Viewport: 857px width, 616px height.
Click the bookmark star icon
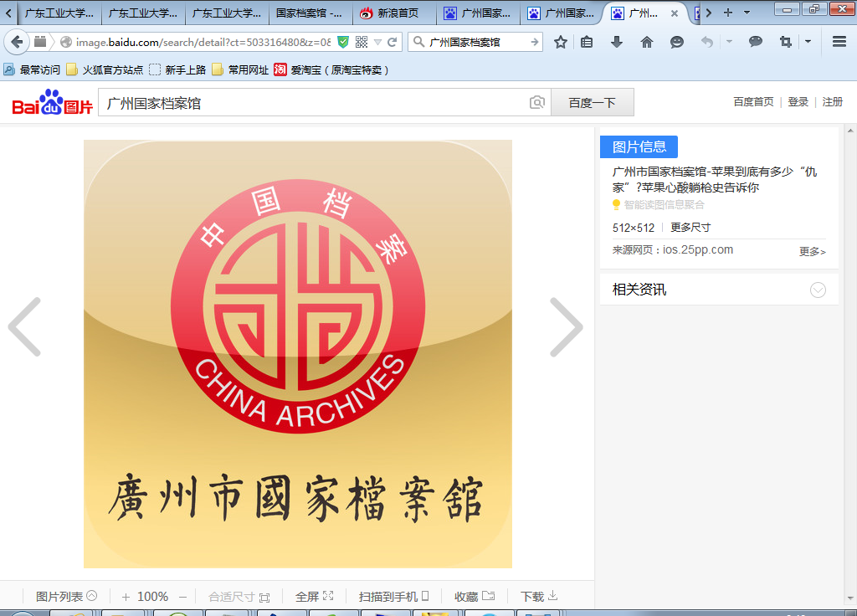click(x=561, y=42)
